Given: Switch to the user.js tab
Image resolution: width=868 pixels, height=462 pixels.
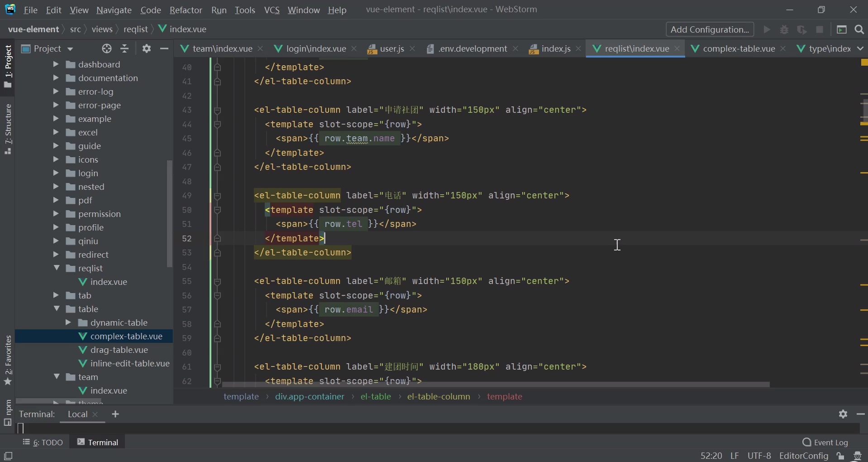Looking at the screenshot, I should [x=391, y=48].
